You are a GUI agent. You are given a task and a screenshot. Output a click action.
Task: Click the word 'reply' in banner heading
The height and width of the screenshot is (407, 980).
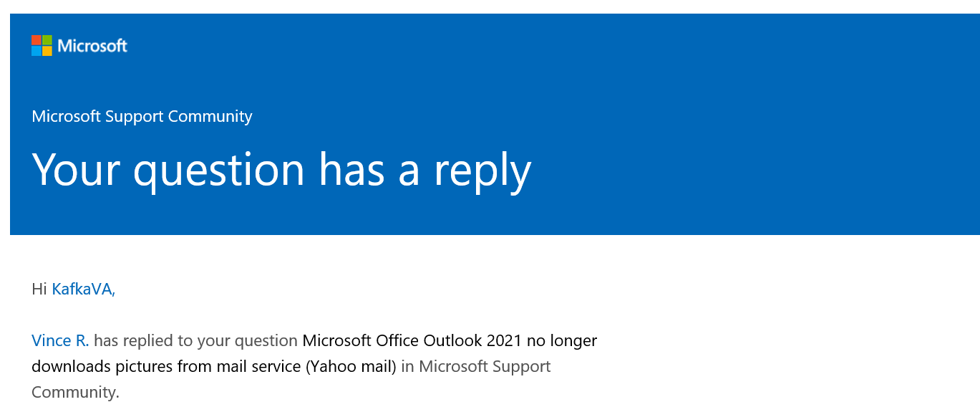click(482, 172)
